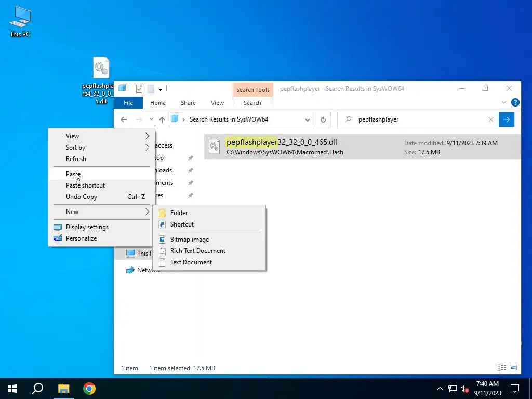532x399 pixels.
Task: Select pepflashplayer64 dll file on desktop
Action: [x=101, y=81]
